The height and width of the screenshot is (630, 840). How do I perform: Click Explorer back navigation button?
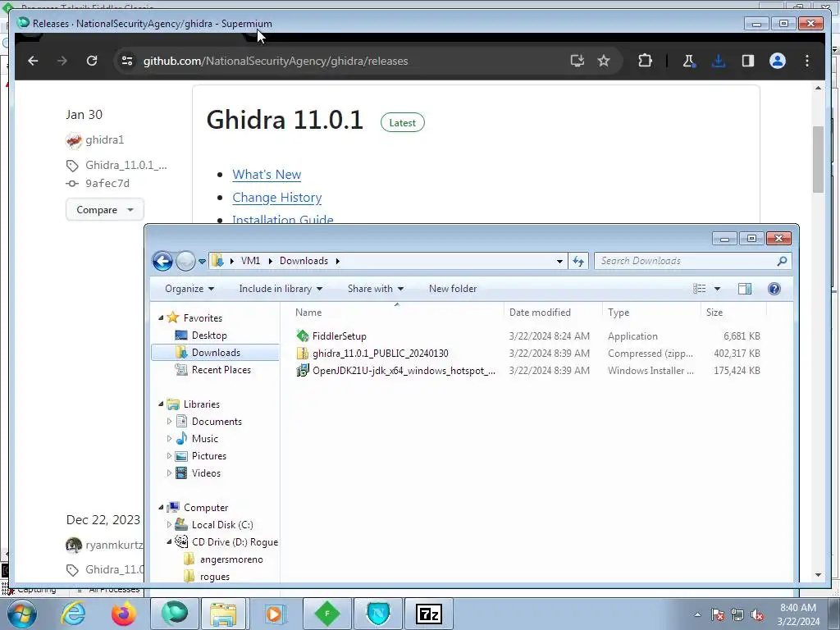[x=163, y=262]
